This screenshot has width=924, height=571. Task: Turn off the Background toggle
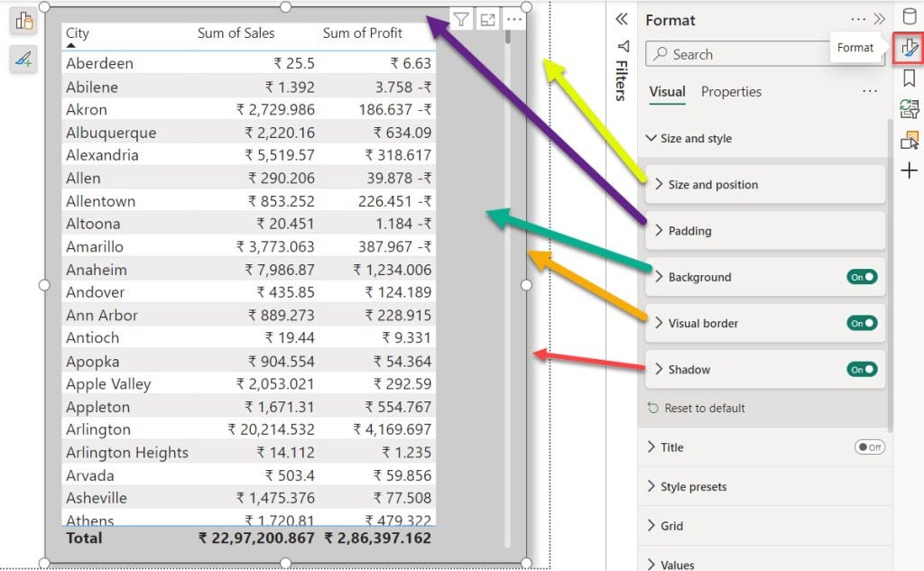pos(862,277)
